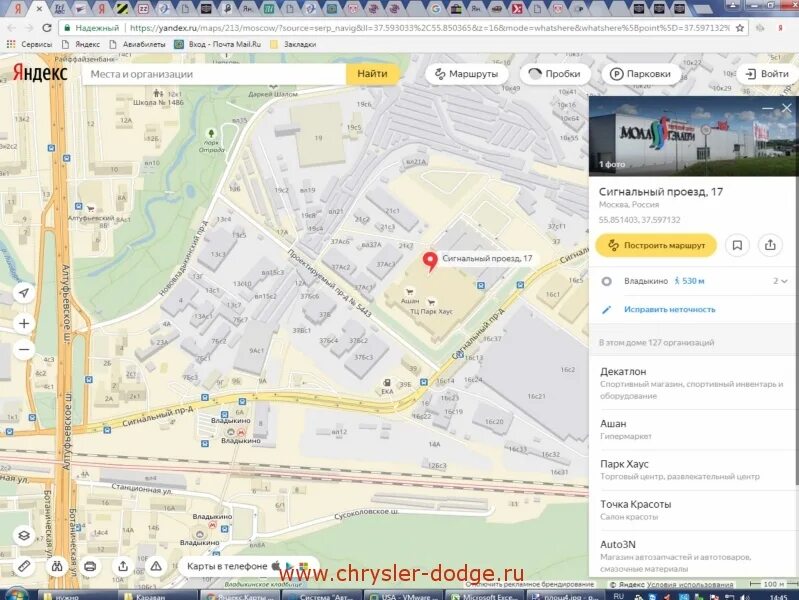799x600 pixels.
Task: Open the Закладки bookmarks folder
Action: (x=294, y=44)
